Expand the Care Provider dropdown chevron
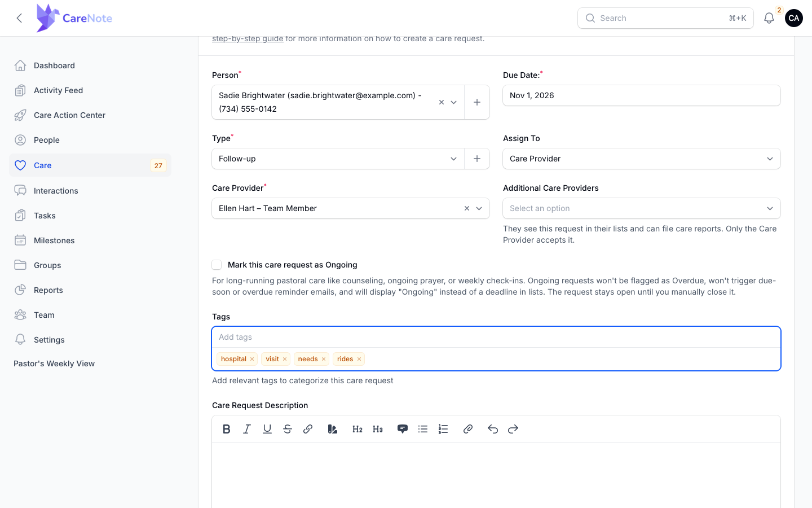Image resolution: width=812 pixels, height=508 pixels. coord(479,208)
